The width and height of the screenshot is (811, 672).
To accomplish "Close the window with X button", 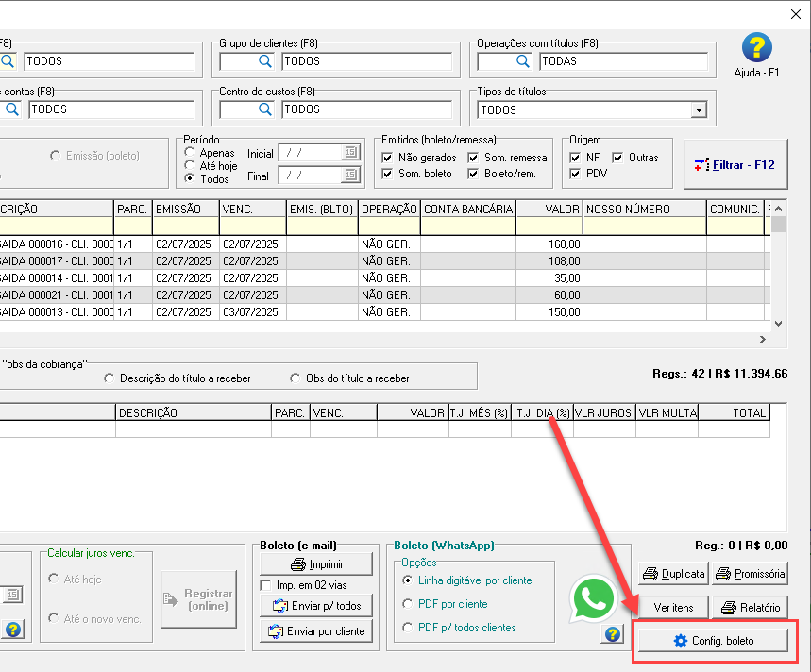I will pos(796,14).
